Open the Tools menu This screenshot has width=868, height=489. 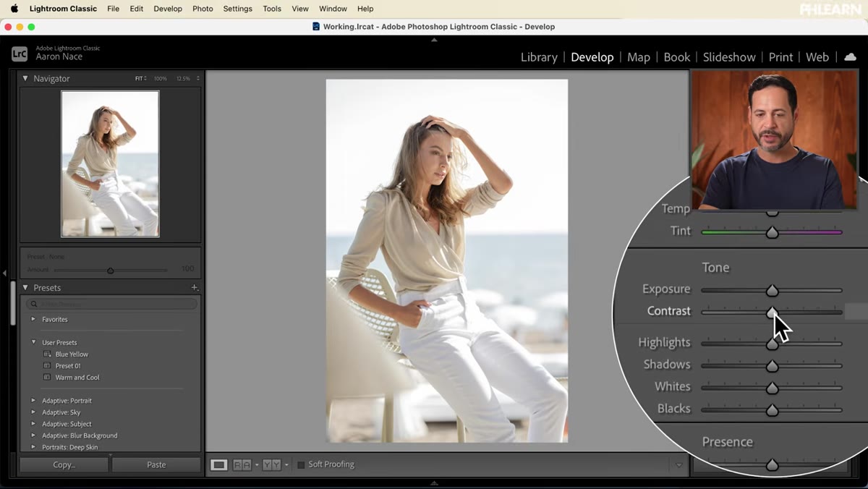(272, 9)
